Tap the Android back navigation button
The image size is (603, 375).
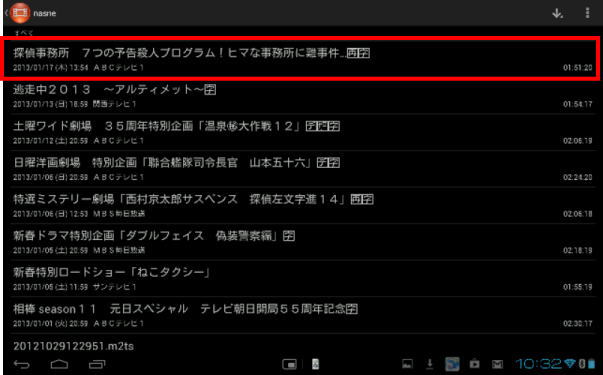(x=22, y=364)
